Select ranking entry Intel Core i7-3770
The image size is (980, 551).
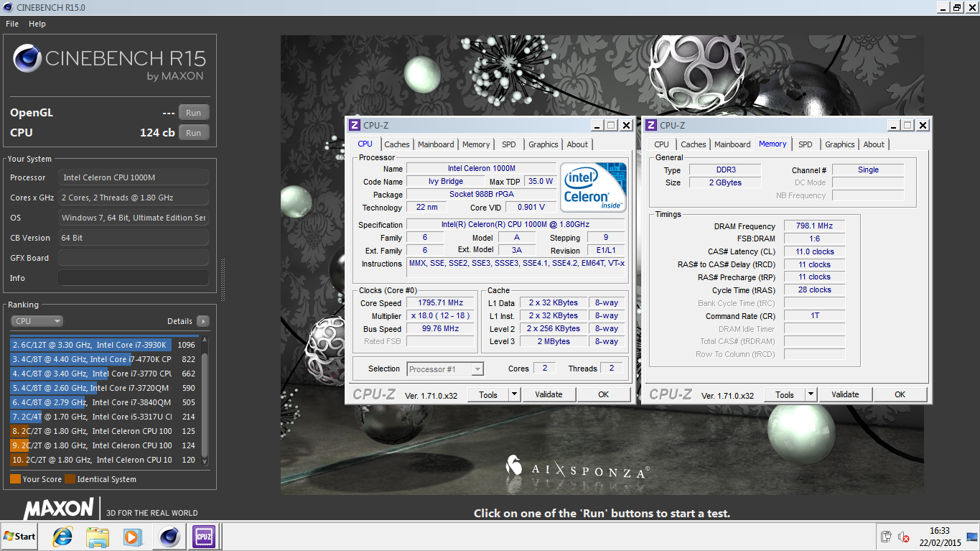click(103, 374)
